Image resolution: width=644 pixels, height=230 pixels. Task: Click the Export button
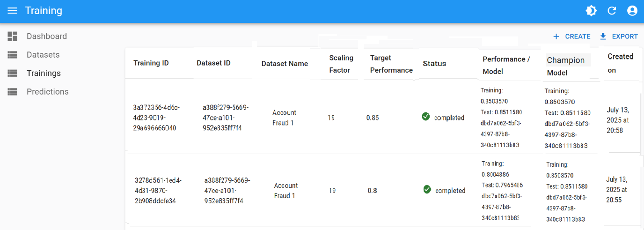(x=619, y=37)
